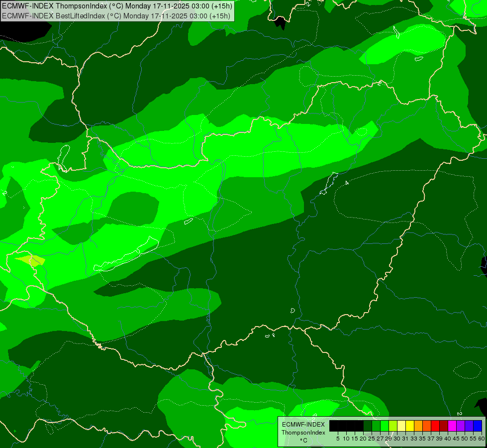
Task: Click the legend tick label '29'
Action: point(389,439)
